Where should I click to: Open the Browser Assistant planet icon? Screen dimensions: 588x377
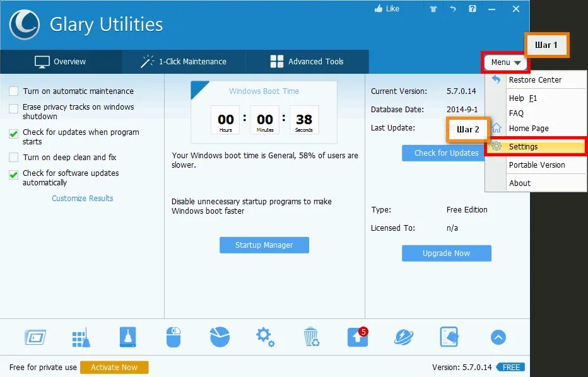404,337
